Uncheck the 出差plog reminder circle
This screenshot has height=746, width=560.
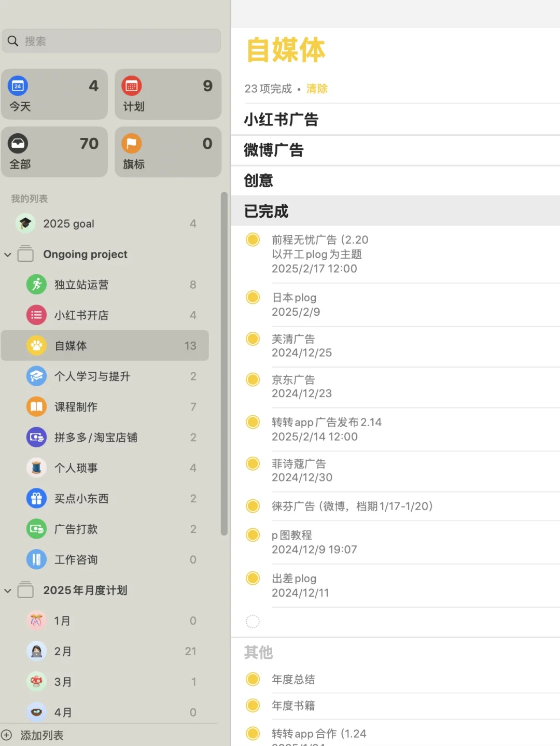(x=253, y=578)
